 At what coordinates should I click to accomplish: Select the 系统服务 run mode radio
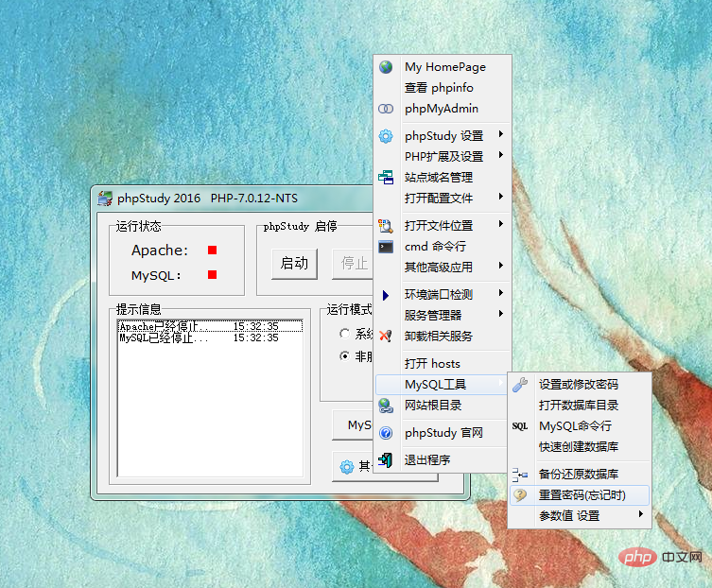coord(344,334)
